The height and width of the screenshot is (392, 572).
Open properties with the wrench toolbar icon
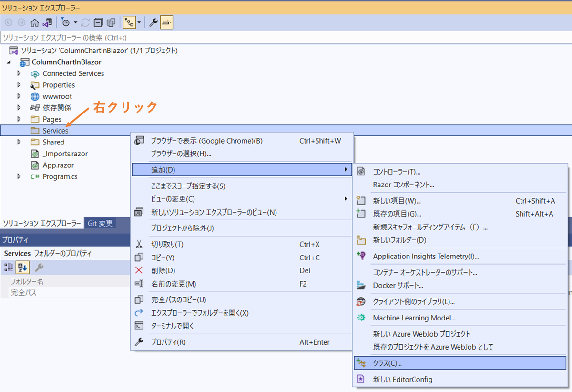click(x=153, y=22)
